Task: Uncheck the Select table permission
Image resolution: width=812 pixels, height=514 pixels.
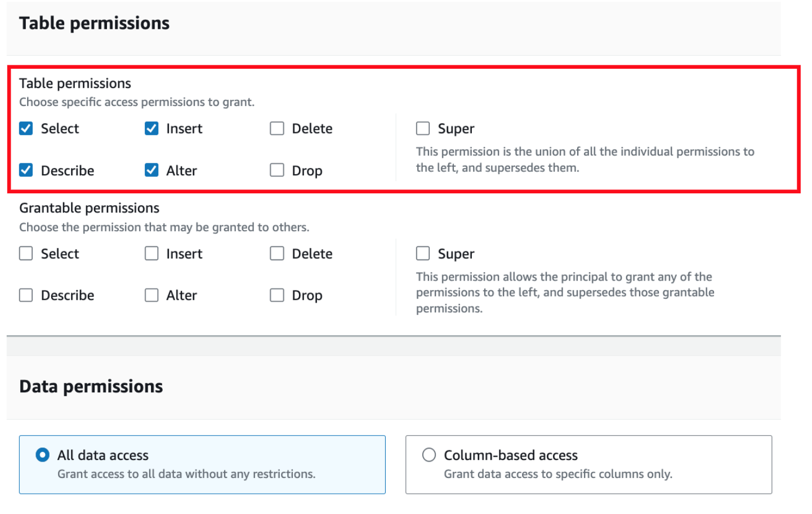Action: [26, 128]
